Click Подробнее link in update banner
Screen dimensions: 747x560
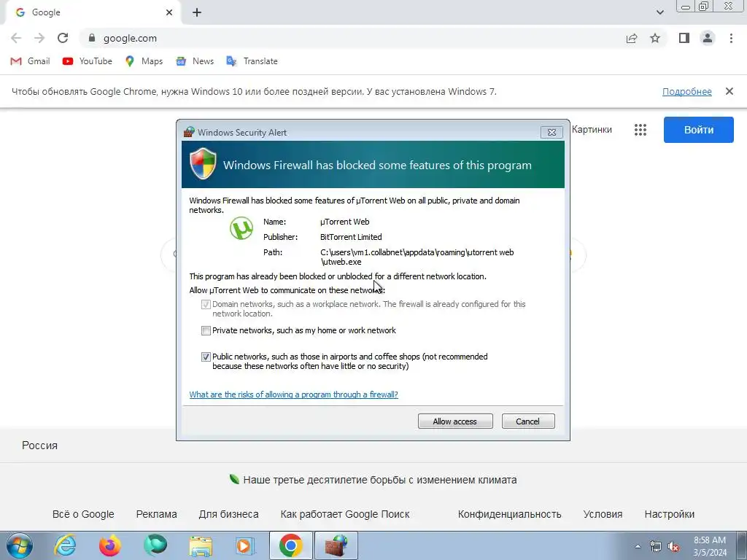click(686, 91)
